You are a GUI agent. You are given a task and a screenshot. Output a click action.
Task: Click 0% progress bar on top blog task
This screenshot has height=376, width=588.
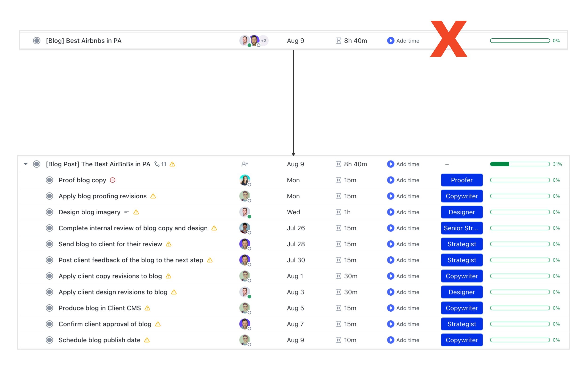(520, 40)
